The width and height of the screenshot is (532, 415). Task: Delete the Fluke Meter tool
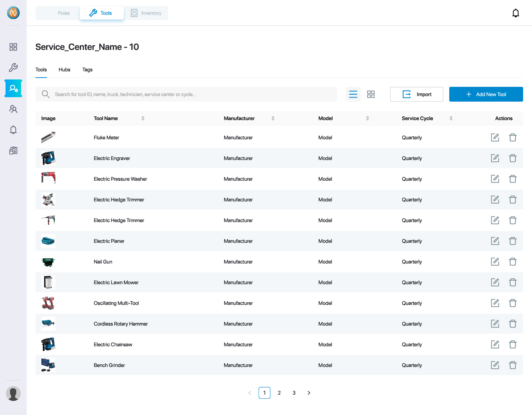click(513, 137)
